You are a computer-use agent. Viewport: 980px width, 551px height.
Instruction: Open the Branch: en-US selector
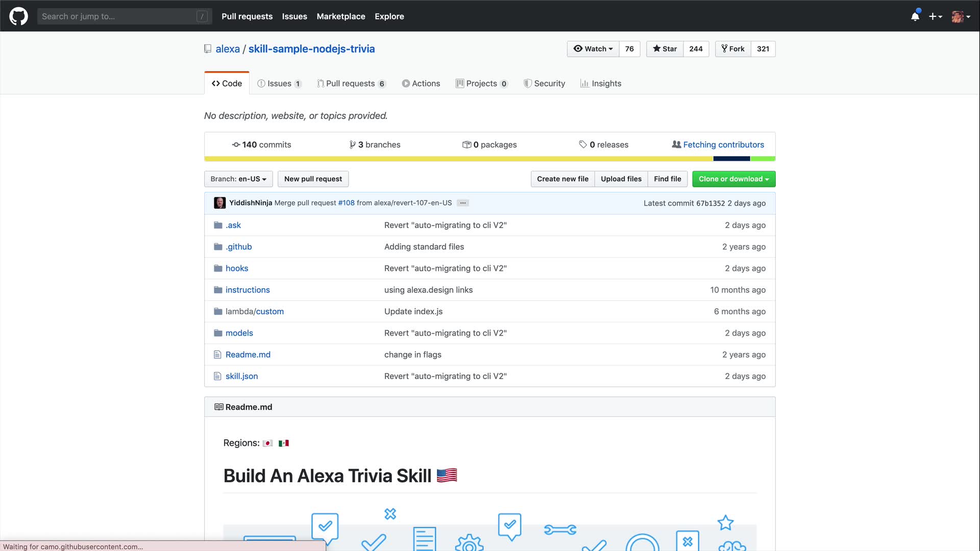238,179
